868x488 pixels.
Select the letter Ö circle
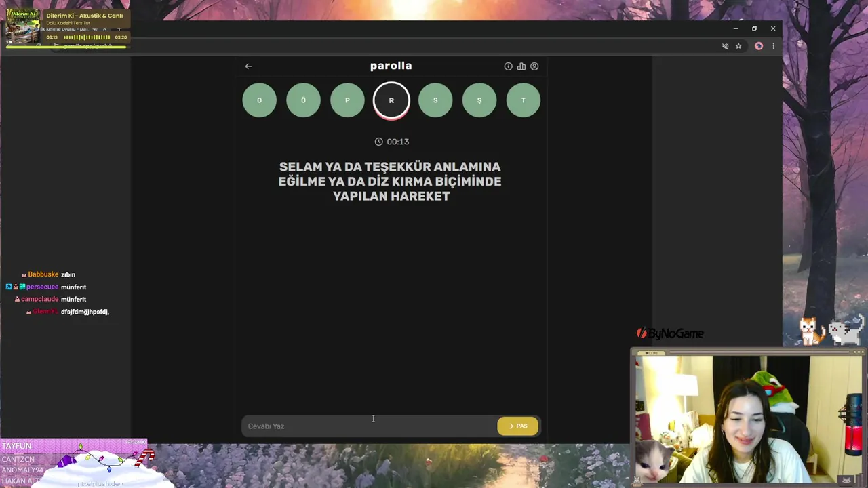click(303, 100)
